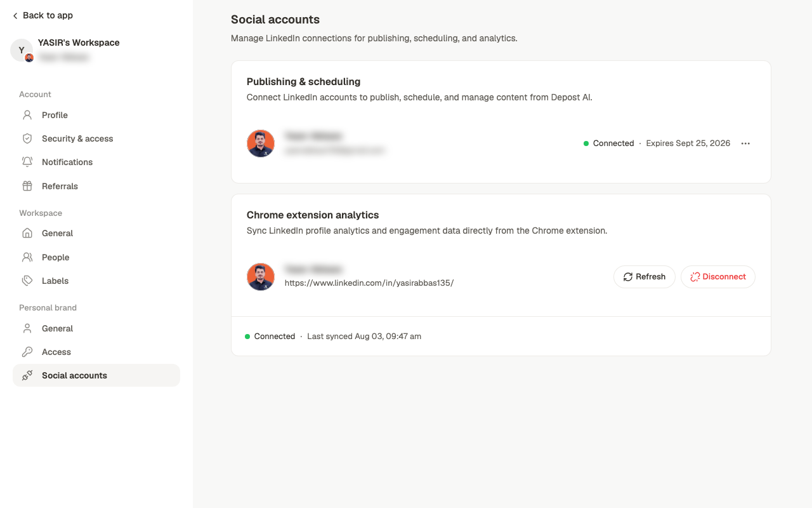Click the Referrals gift icon

click(x=27, y=186)
